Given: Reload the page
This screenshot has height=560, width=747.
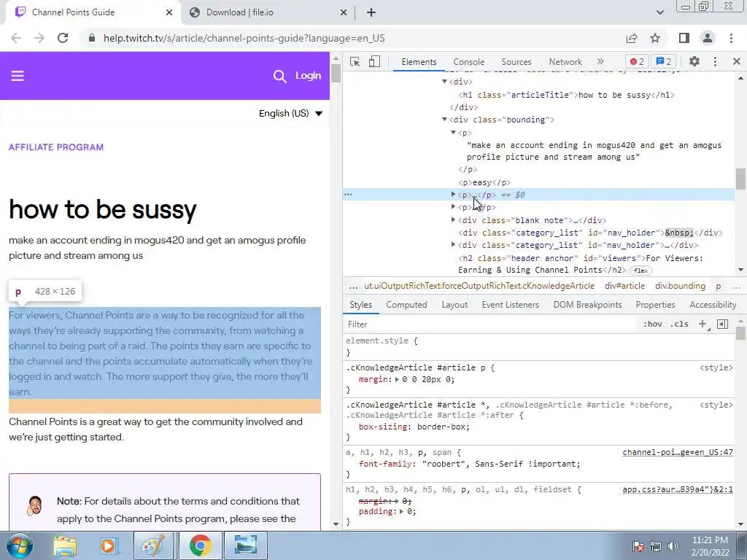Looking at the screenshot, I should coord(63,38).
